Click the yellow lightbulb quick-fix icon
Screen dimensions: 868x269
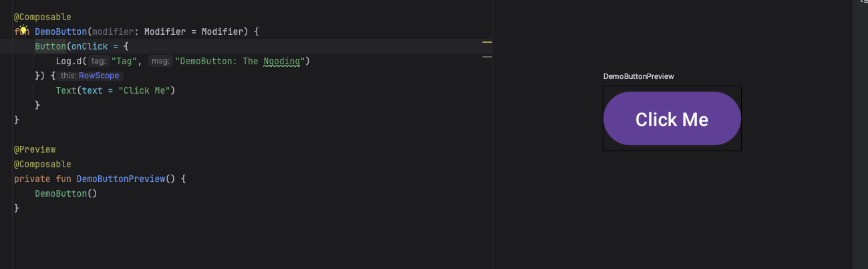23,31
